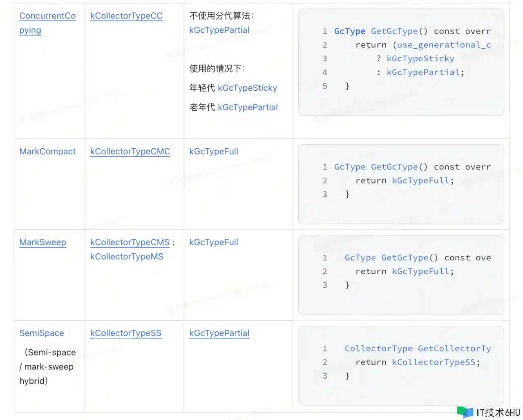Click the IT技术6HU logo icon
Image resolution: width=523 pixels, height=420 pixels.
[x=465, y=412]
